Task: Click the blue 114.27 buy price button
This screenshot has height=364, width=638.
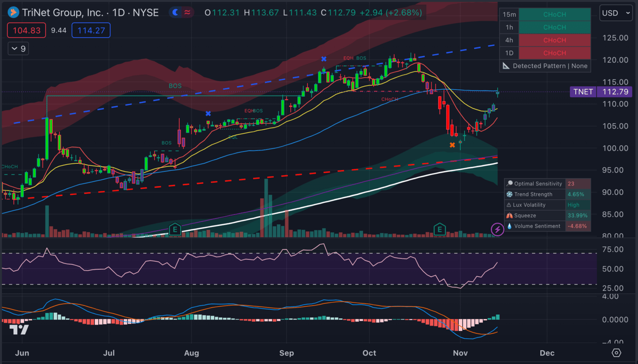Action: click(91, 31)
